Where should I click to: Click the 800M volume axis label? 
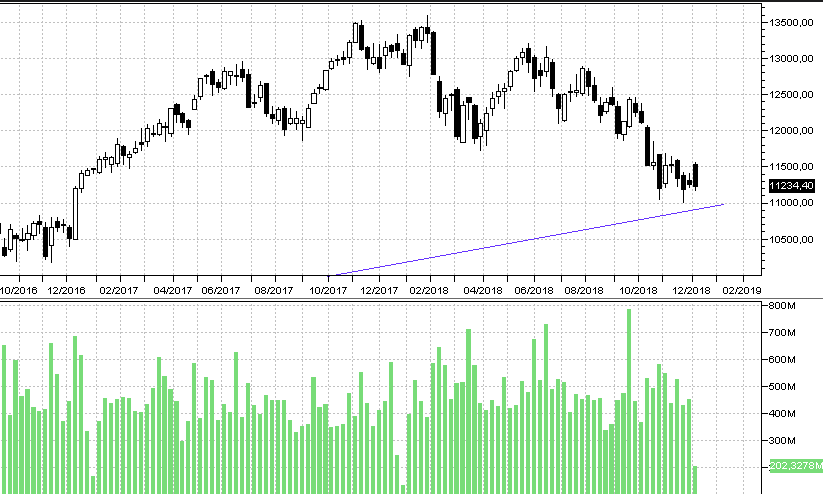tap(782, 306)
